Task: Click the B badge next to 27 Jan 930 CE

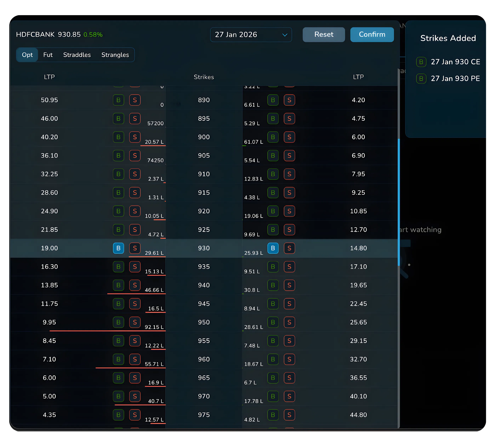Action: (421, 62)
